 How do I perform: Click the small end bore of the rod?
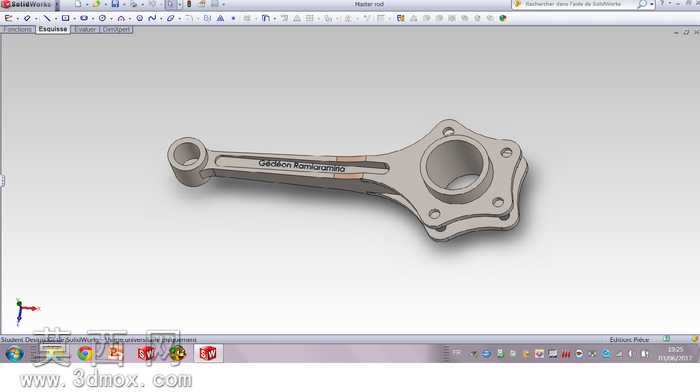tap(187, 154)
